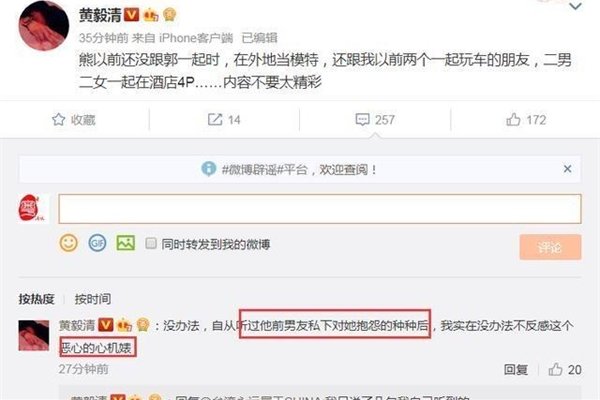Open 黄毅清 profile name link in post

point(100,15)
